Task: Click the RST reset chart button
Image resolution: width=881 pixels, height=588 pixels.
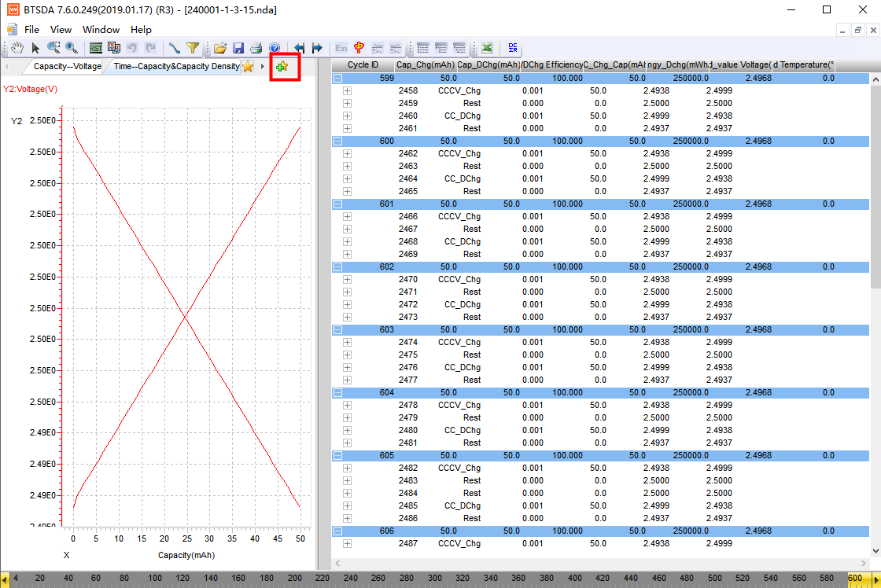Action: [96, 48]
